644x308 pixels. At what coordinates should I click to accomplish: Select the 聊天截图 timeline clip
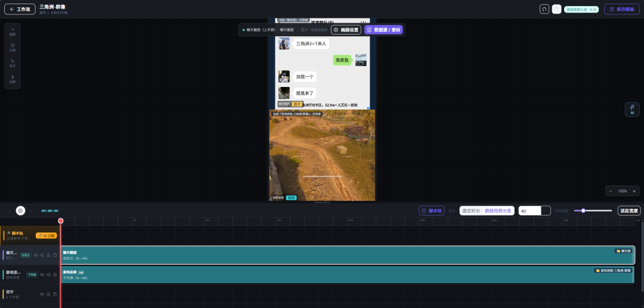coord(348,255)
